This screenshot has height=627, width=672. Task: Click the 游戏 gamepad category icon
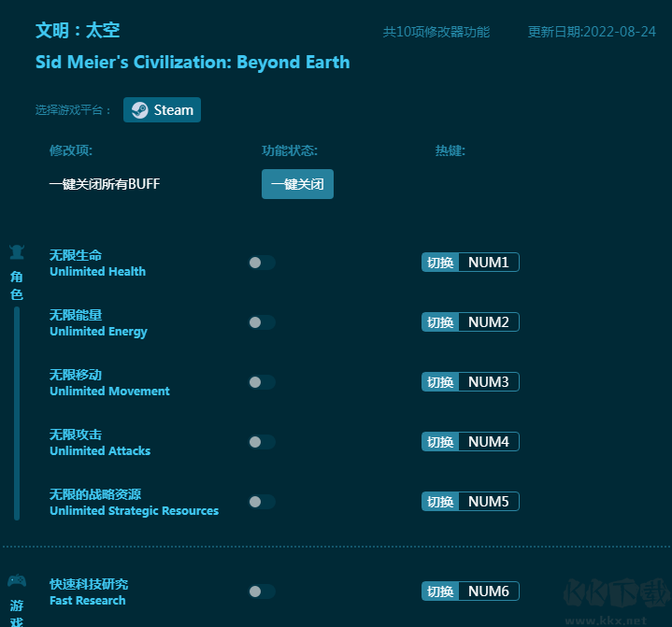click(17, 581)
